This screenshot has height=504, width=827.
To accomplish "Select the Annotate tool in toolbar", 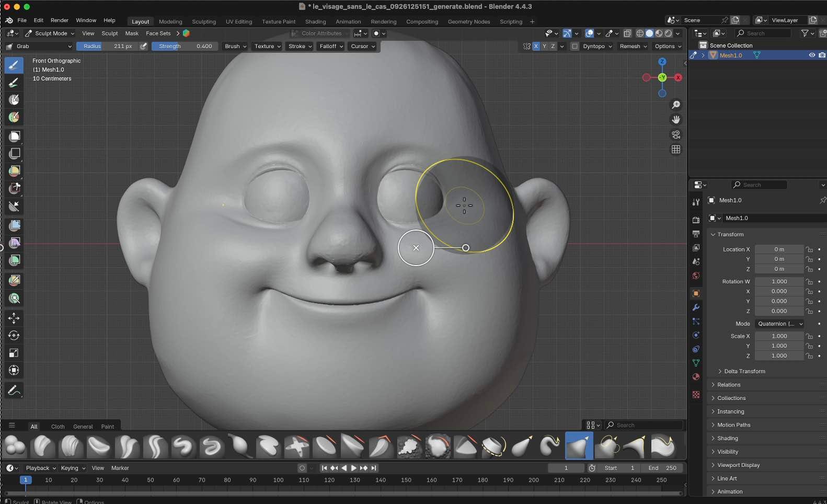I will (x=14, y=391).
